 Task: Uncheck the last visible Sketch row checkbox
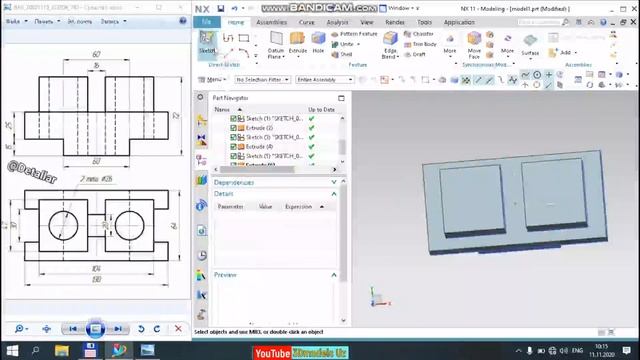click(233, 156)
